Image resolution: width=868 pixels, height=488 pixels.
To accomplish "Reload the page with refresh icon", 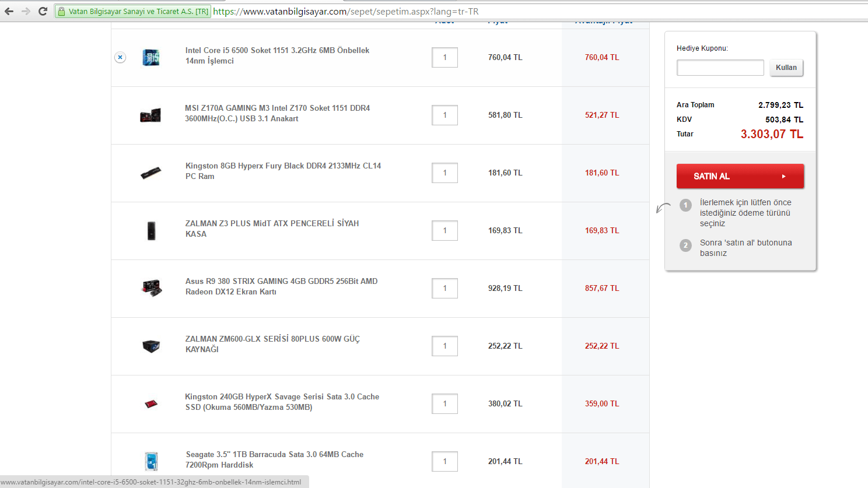I will pyautogui.click(x=43, y=11).
